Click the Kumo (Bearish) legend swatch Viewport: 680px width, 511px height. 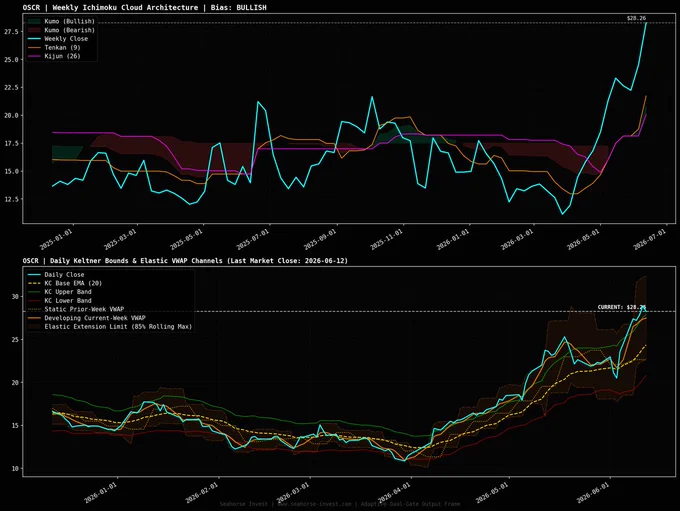click(34, 30)
